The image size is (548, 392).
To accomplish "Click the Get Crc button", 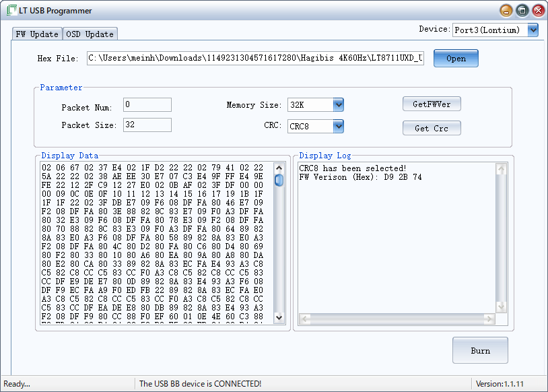I will pyautogui.click(x=432, y=128).
